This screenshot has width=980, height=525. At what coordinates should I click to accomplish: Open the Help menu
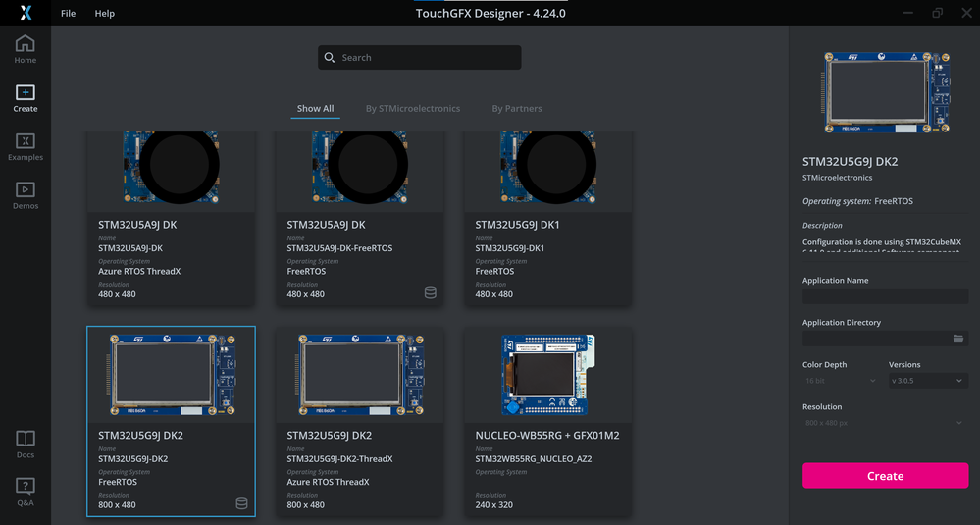(104, 13)
